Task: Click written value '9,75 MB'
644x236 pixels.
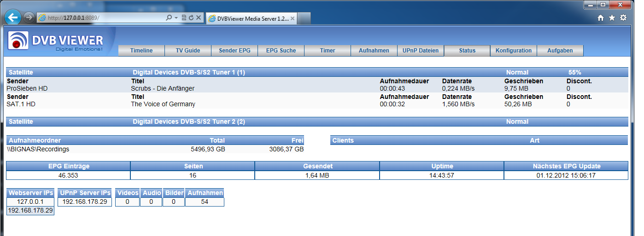Action: coord(516,88)
